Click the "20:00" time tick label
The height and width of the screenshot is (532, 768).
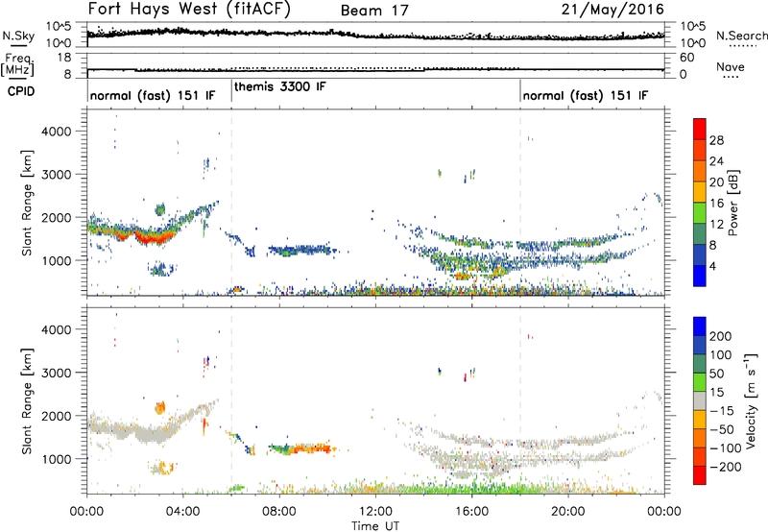pos(568,512)
